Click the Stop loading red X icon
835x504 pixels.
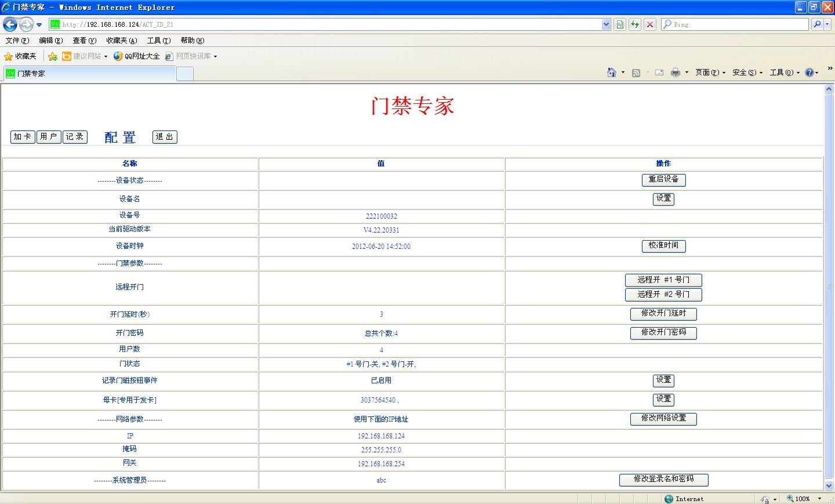[650, 24]
